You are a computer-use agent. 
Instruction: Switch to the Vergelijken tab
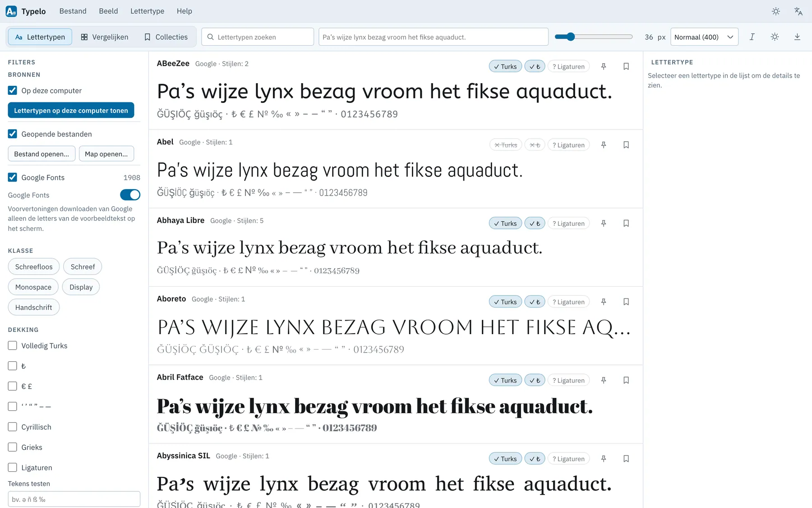[104, 37]
